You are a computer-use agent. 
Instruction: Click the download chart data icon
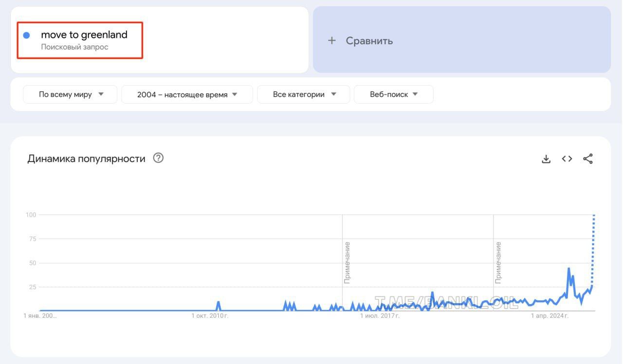point(546,159)
